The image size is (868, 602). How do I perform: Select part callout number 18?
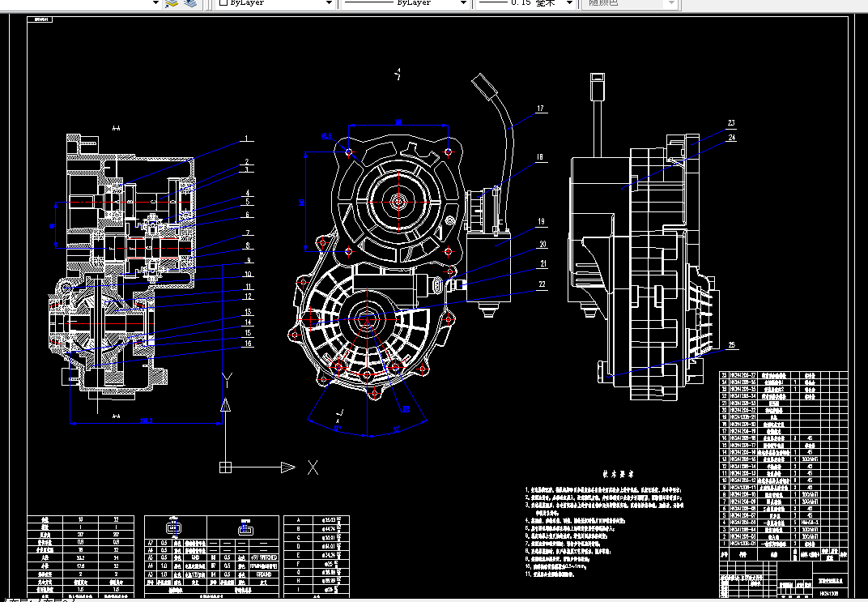pos(540,156)
